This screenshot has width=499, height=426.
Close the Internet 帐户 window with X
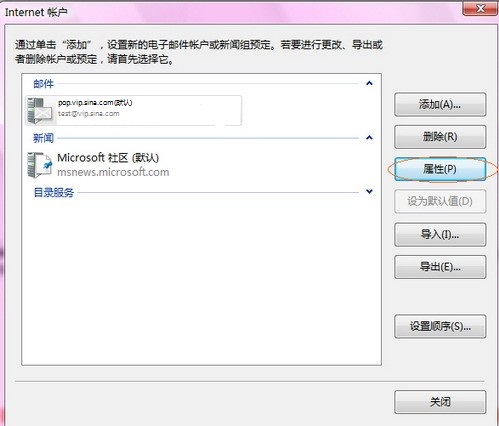click(x=480, y=8)
